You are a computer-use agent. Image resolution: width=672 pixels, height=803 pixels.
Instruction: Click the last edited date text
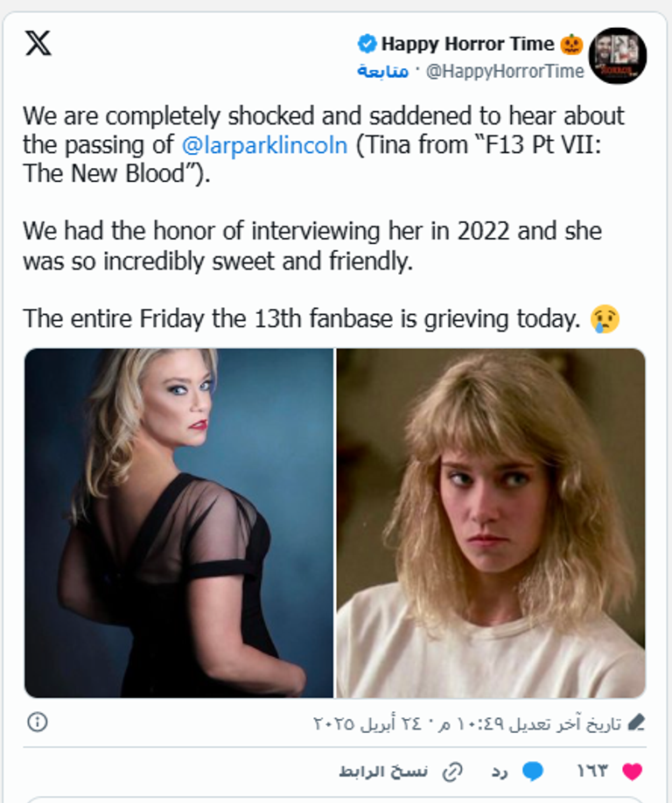pyautogui.click(x=467, y=723)
